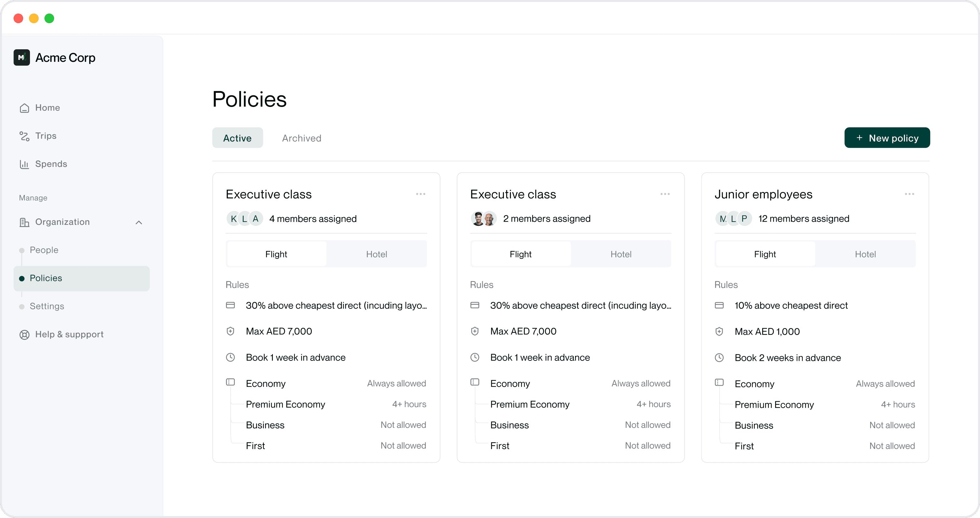
Task: Click the Spends bar chart icon
Action: click(24, 164)
